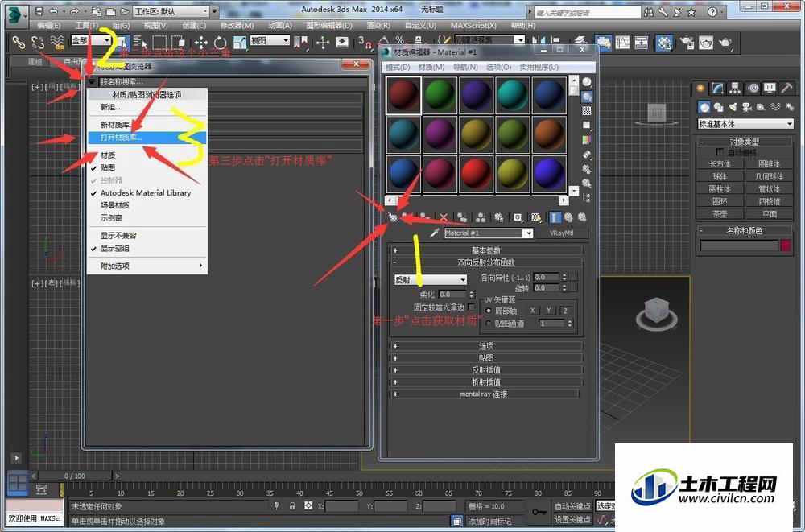This screenshot has height=532, width=805.
Task: Select the Rotate tool in main toolbar
Action: click(x=221, y=42)
